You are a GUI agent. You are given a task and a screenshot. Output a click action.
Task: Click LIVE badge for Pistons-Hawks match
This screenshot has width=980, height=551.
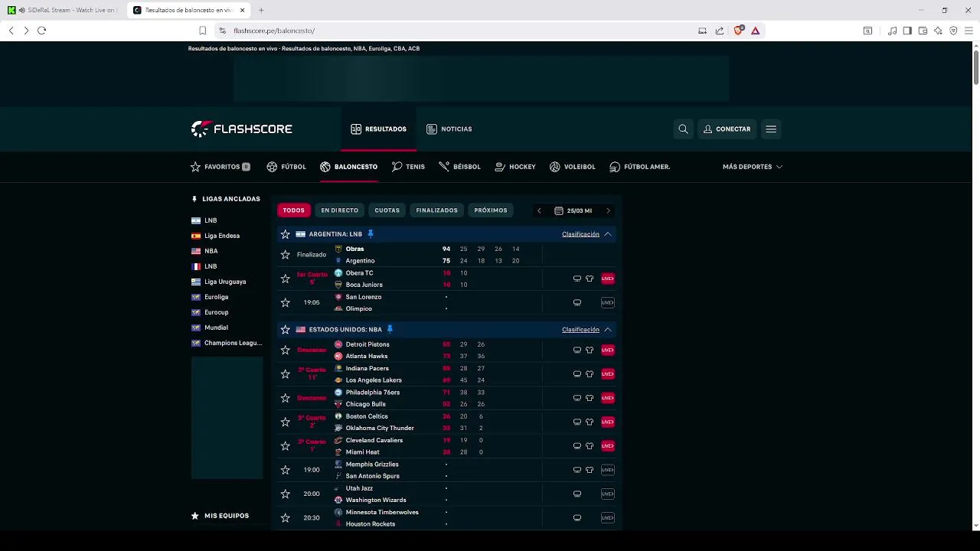(x=608, y=350)
